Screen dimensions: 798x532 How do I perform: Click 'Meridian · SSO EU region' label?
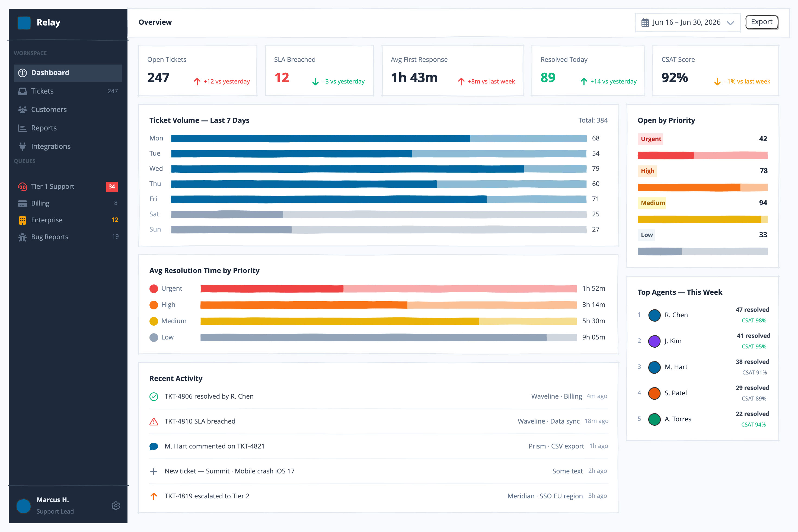coord(545,496)
